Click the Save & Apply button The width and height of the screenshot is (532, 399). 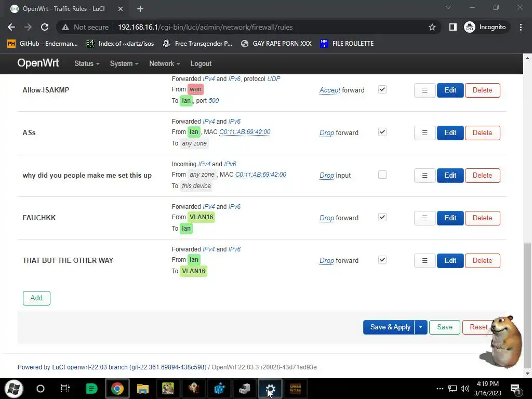pos(389,327)
